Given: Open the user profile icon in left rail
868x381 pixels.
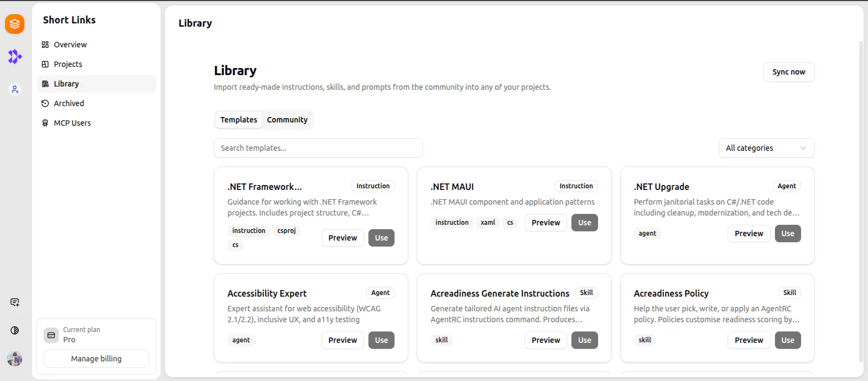Looking at the screenshot, I should 15,89.
